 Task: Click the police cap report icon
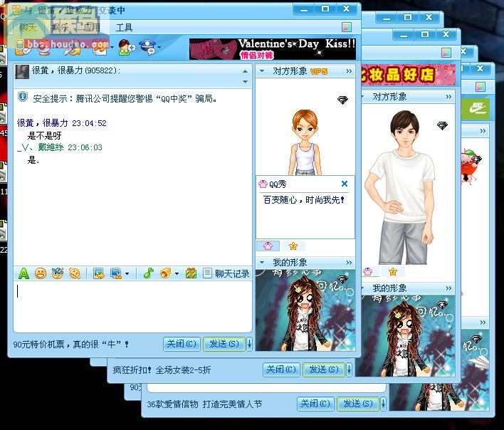coord(148,47)
